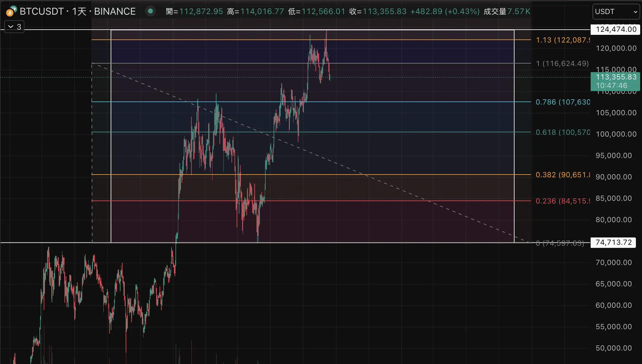Open the USDT currency dropdown
642x364 pixels.
point(616,12)
